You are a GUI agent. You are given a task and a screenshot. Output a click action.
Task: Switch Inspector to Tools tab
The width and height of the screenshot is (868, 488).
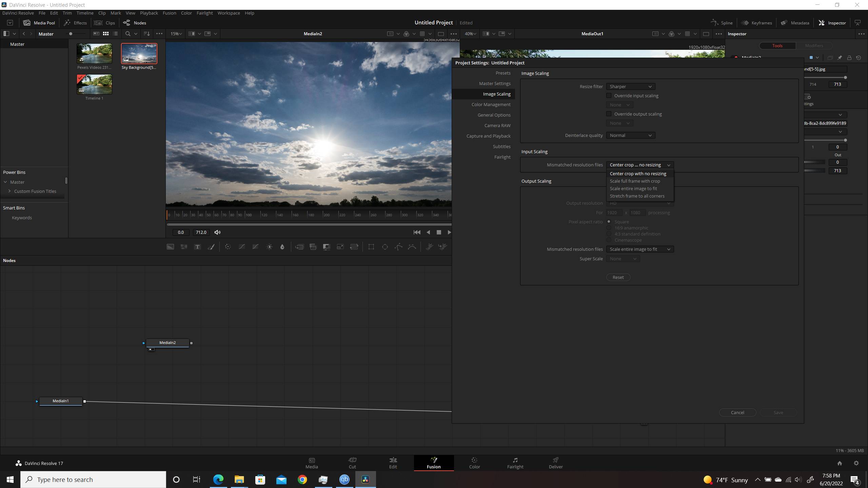coord(777,45)
